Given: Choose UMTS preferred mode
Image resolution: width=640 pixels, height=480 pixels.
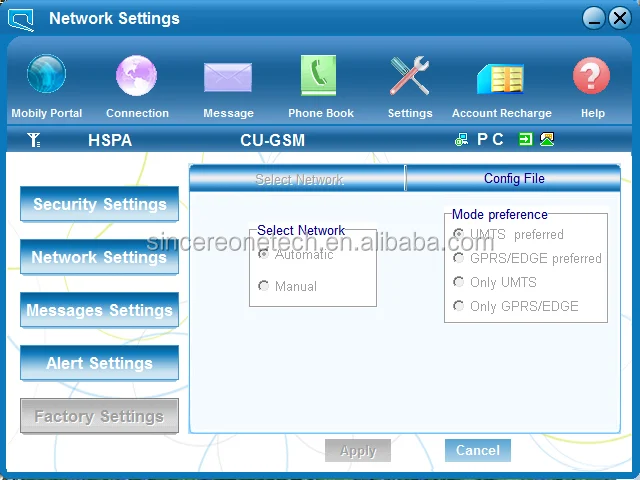Looking at the screenshot, I should pos(459,234).
